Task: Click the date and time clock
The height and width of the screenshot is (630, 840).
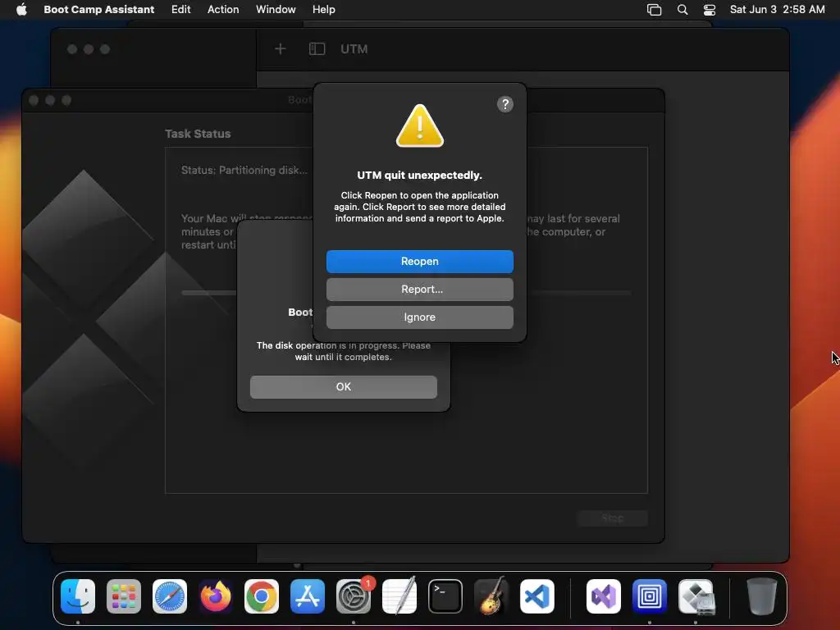Action: [777, 10]
